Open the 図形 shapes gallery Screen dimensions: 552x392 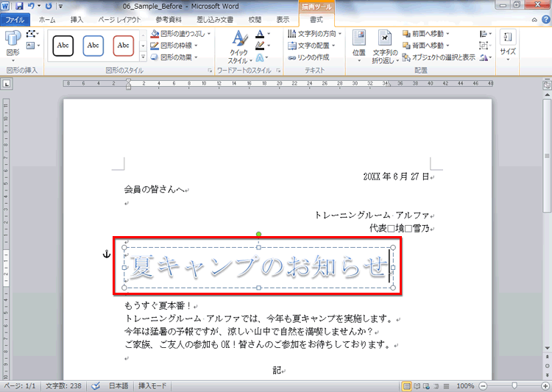click(13, 46)
